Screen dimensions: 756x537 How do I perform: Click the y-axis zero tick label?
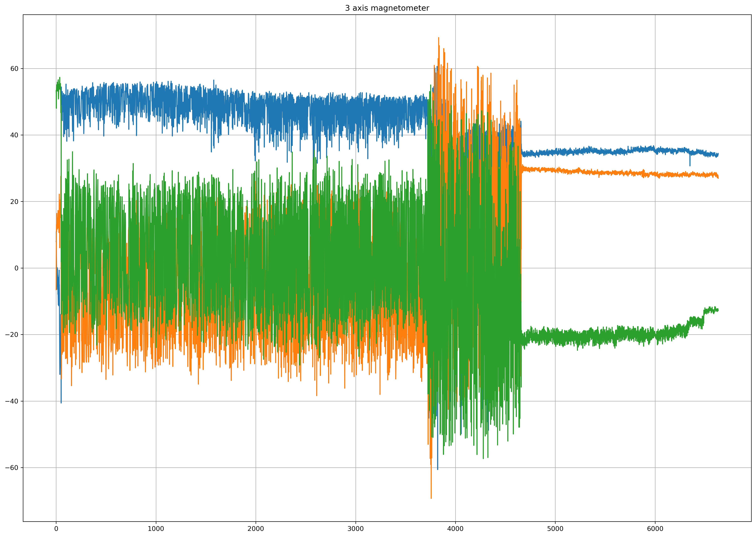16,268
